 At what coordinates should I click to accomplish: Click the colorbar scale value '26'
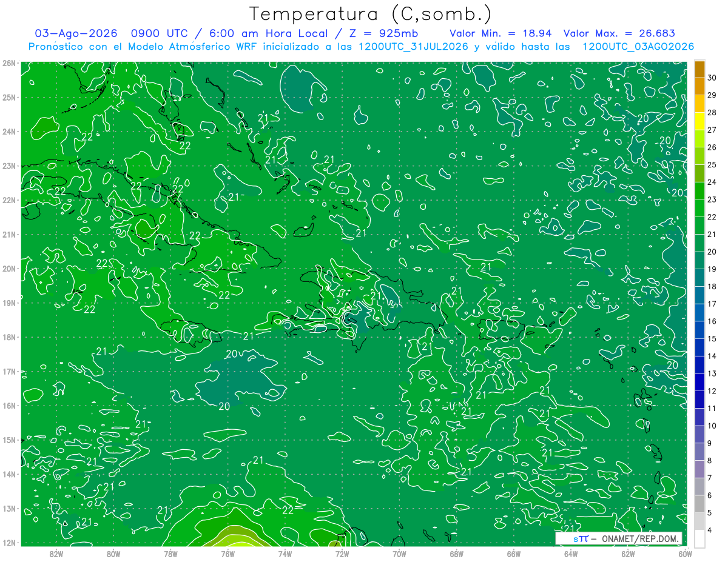(712, 147)
